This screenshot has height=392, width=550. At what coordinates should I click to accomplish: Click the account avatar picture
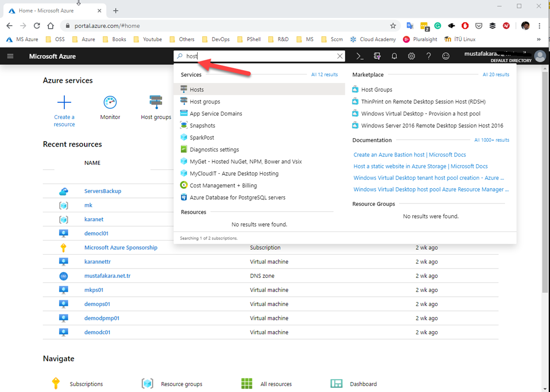click(540, 56)
